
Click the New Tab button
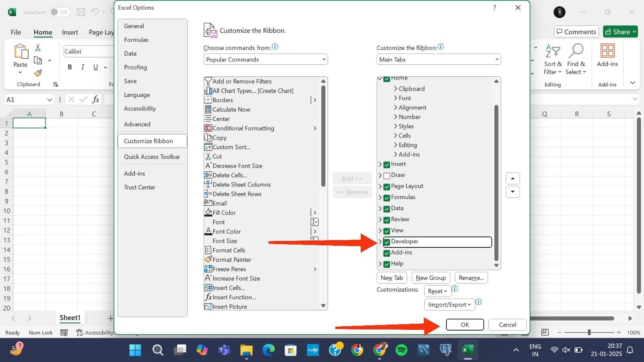(x=392, y=278)
